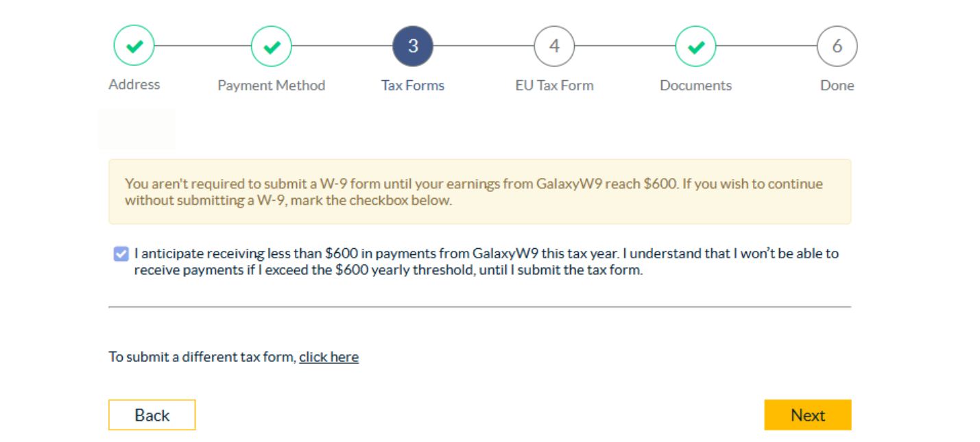The image size is (980, 442).
Task: Click the progress line between Tax Forms and EU Tax Form
Action: (483, 46)
